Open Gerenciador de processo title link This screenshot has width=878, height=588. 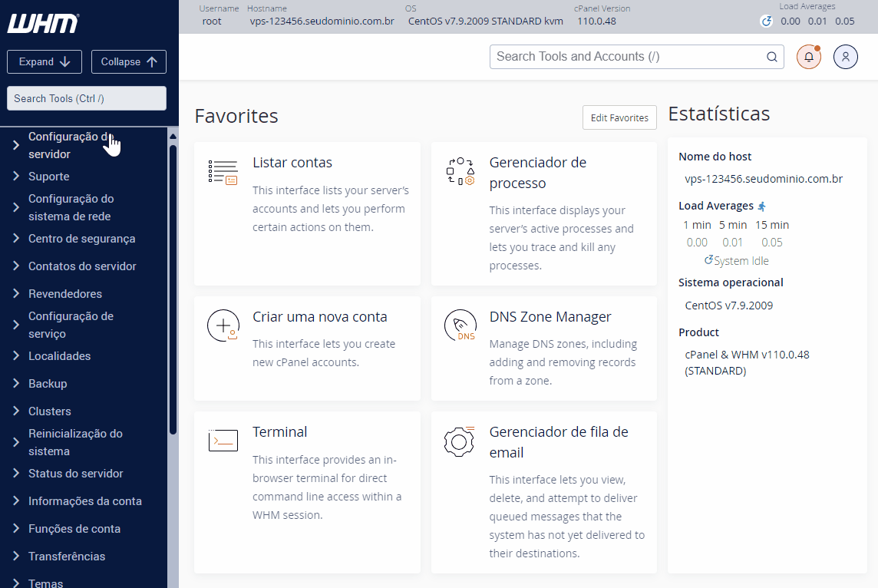point(537,173)
